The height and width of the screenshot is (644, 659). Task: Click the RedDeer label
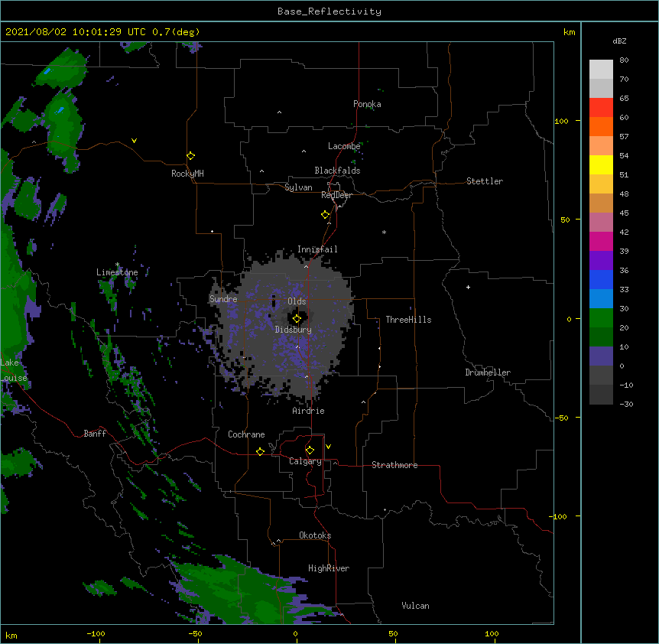pos(336,195)
